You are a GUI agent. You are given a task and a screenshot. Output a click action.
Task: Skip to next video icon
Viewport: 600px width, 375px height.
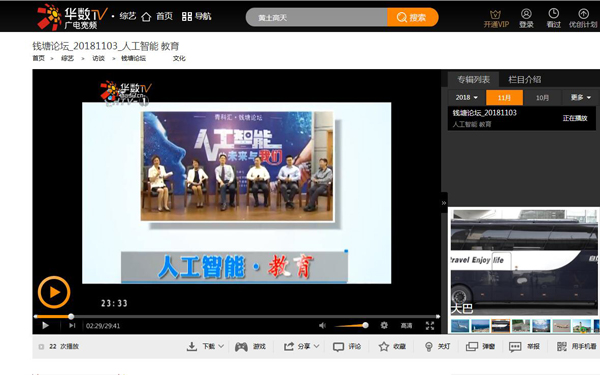[72, 326]
